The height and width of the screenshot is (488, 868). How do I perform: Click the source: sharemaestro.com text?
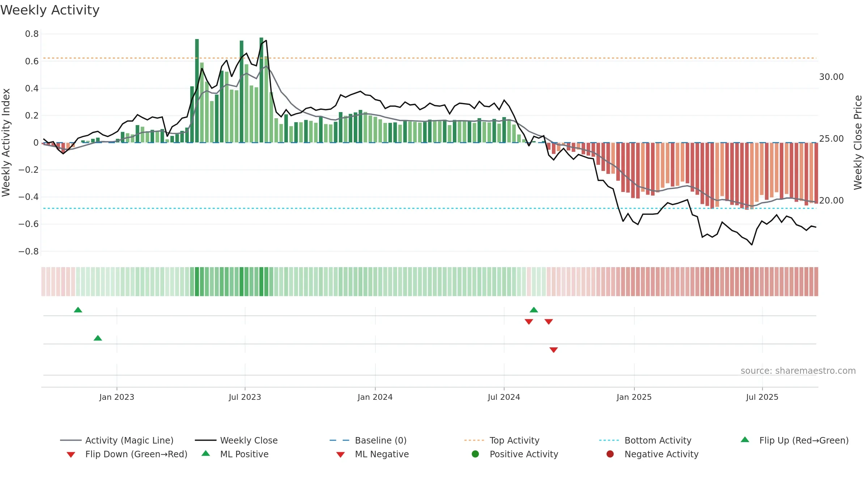[x=798, y=371]
